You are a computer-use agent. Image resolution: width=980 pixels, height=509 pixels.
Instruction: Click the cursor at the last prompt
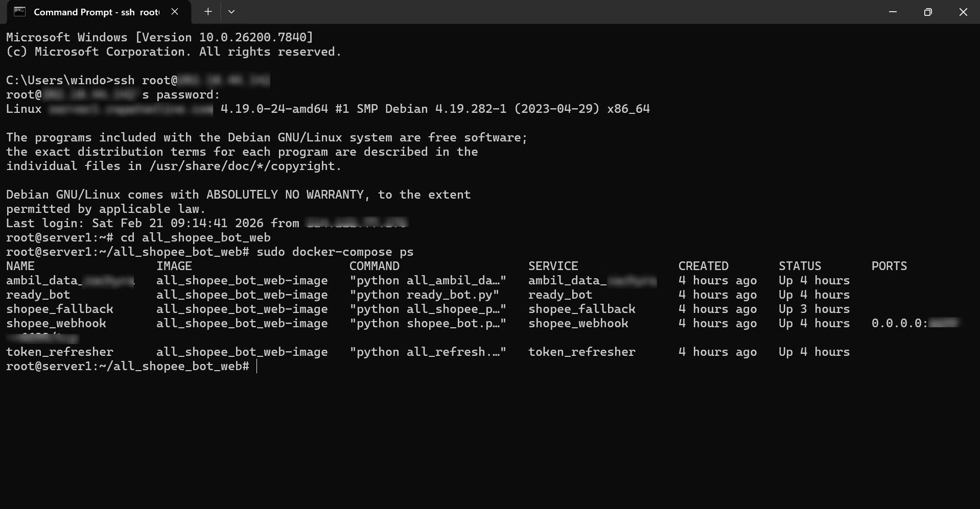click(x=257, y=367)
